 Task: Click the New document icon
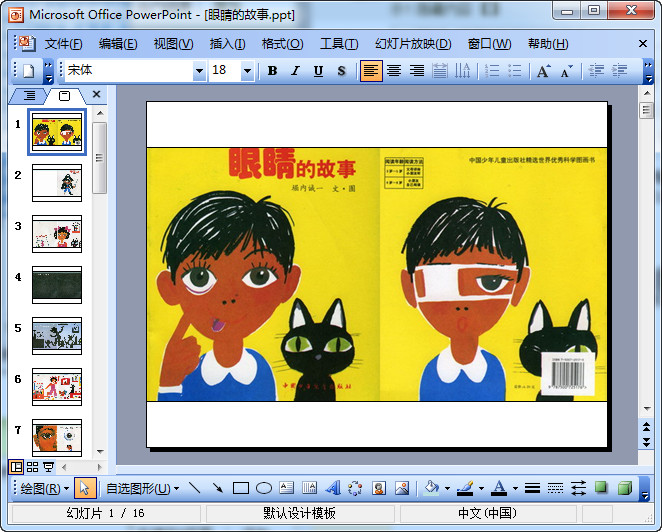point(29,71)
